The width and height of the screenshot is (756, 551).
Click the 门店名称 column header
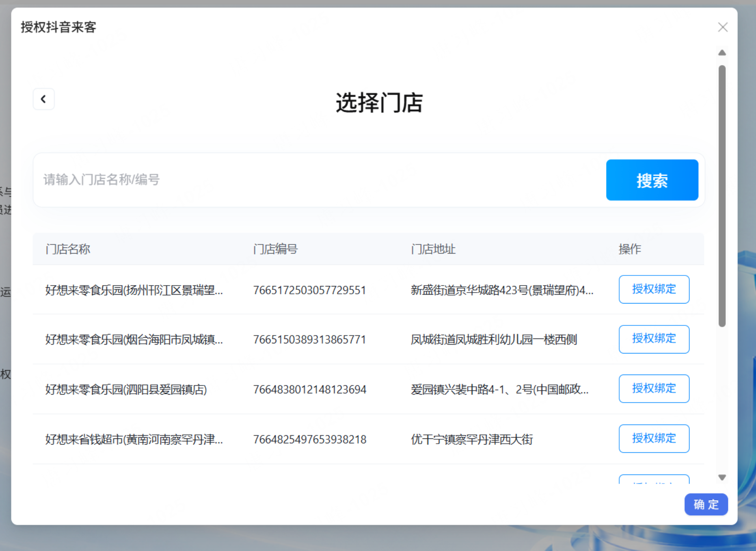[68, 249]
